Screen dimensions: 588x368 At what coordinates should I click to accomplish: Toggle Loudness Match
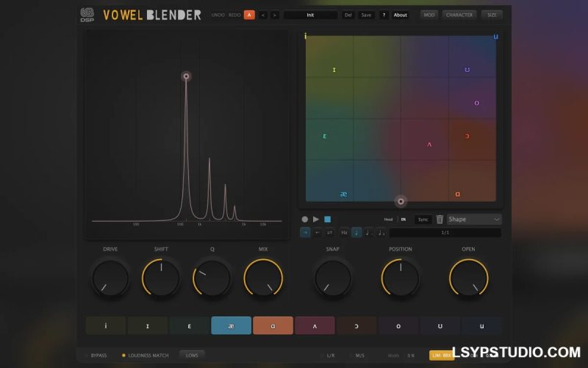coord(145,355)
